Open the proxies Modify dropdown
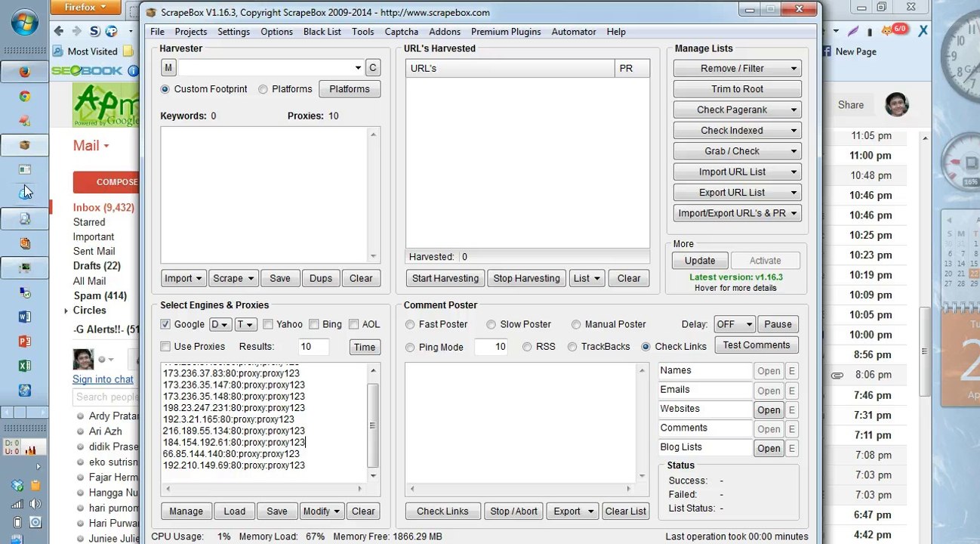 (322, 512)
